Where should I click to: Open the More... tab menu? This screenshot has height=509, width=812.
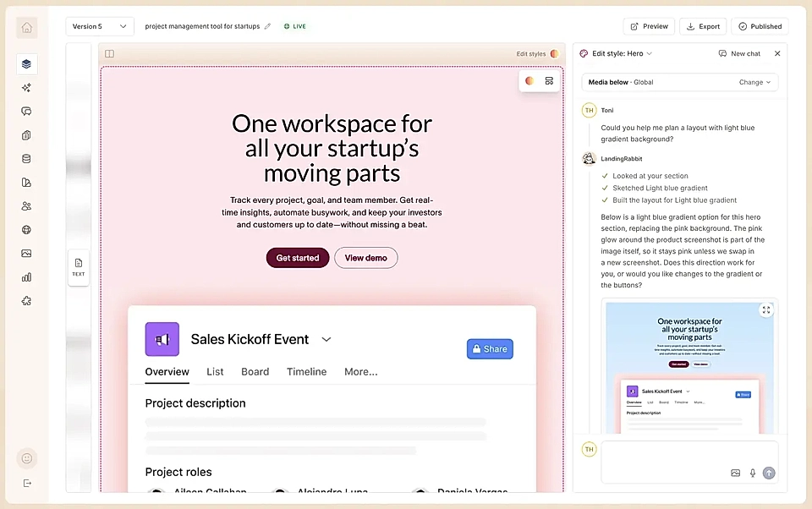(361, 372)
